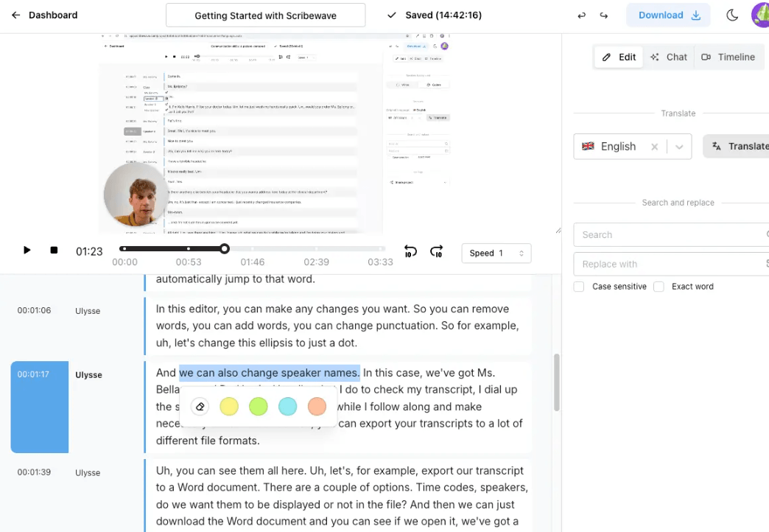Click text "In this editor, you can make"
Image resolution: width=769 pixels, height=532 pixels.
pos(226,309)
